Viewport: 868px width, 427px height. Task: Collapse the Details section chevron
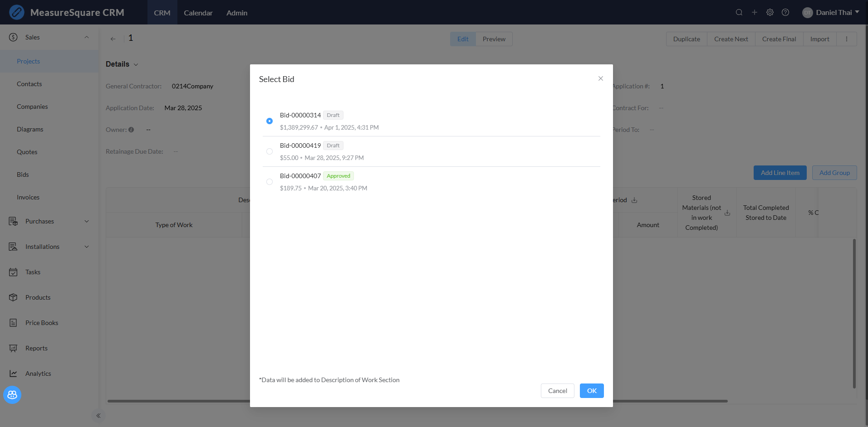(136, 64)
